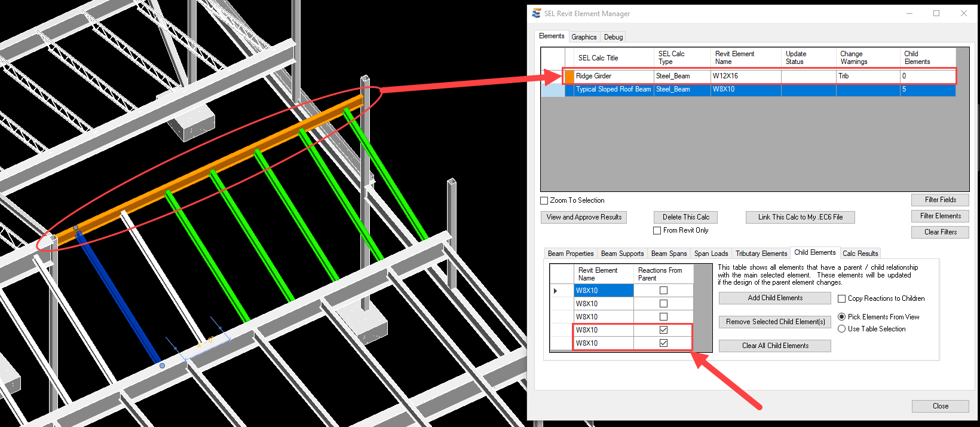Select the Ridge Girder row title
980x427 pixels.
[614, 76]
